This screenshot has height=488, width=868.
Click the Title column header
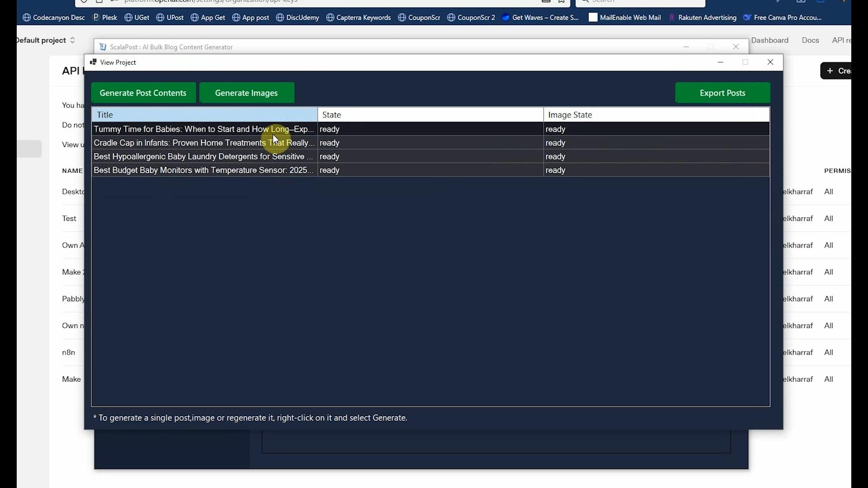(x=104, y=114)
